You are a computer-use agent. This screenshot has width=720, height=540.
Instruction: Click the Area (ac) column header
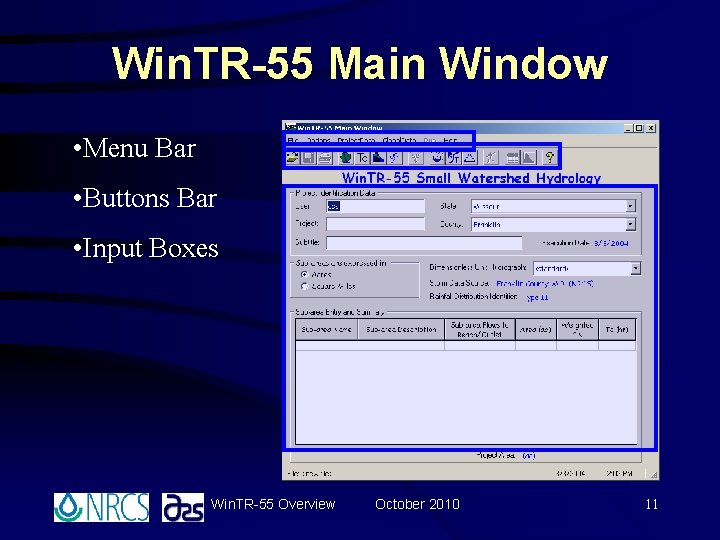pyautogui.click(x=536, y=329)
